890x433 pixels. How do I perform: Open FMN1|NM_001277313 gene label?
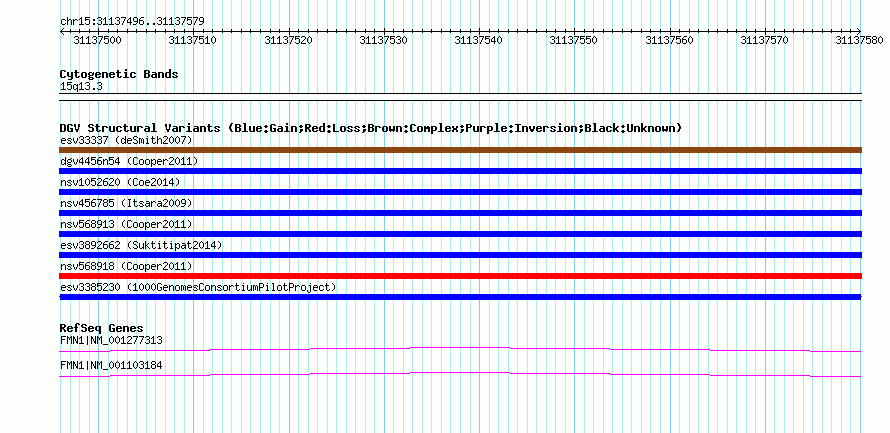(111, 340)
